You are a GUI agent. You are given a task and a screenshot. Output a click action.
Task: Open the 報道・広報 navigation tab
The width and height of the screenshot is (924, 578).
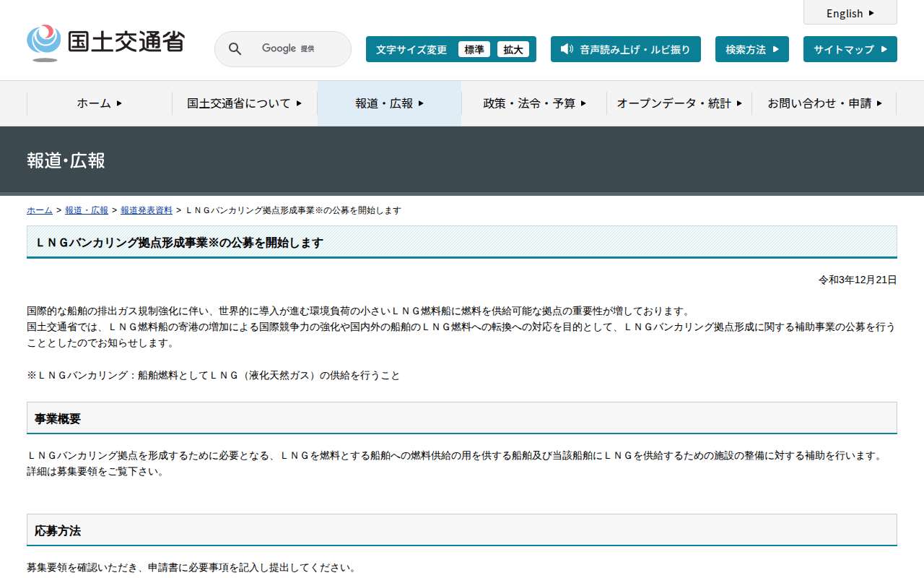click(x=389, y=103)
